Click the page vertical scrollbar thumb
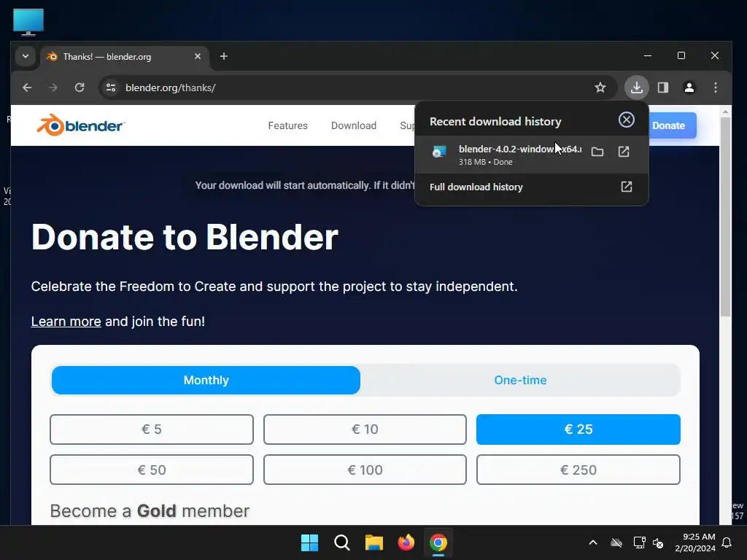This screenshot has height=560, width=747. pyautogui.click(x=725, y=217)
